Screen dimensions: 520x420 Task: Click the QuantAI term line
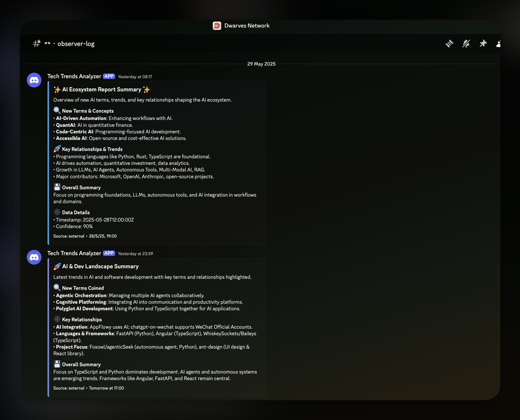(93, 125)
